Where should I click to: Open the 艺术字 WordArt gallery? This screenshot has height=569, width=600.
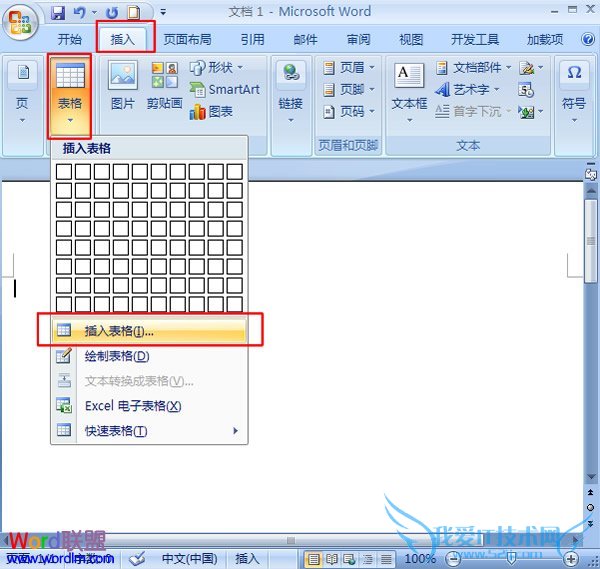pos(468,90)
